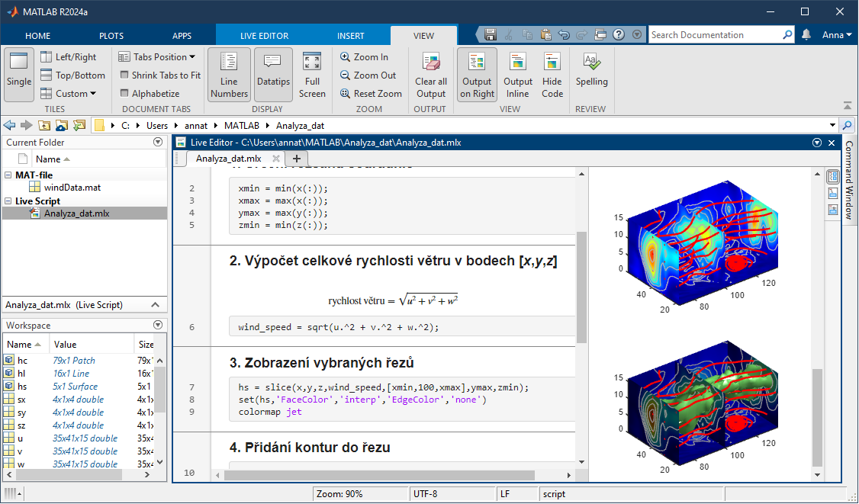Image resolution: width=859 pixels, height=504 pixels.
Task: Click the editor horizontal scrollbar
Action: click(379, 475)
